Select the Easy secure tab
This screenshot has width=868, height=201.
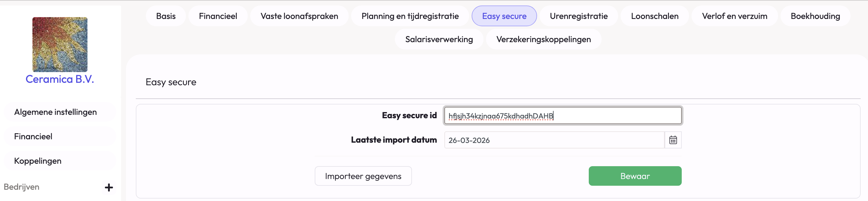tap(504, 16)
